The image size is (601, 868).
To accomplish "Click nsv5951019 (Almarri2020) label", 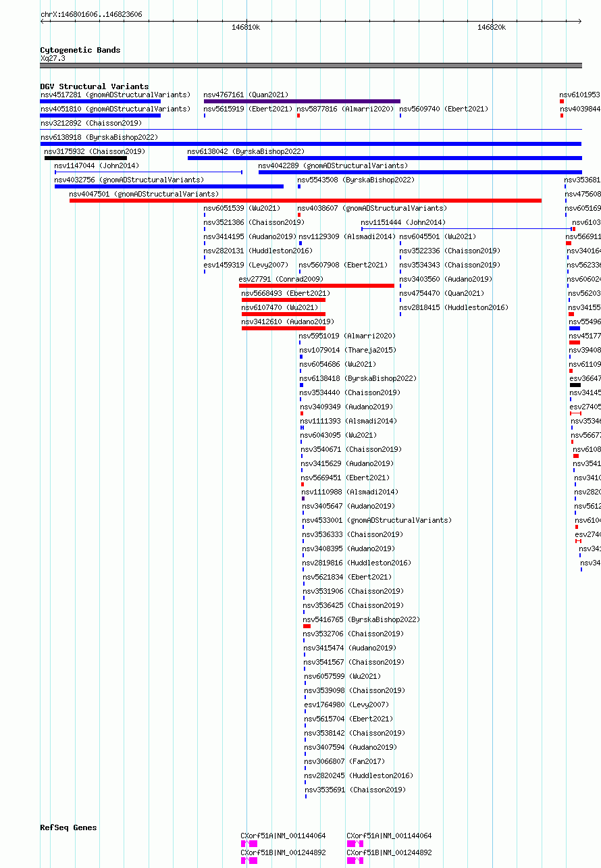I will (348, 336).
